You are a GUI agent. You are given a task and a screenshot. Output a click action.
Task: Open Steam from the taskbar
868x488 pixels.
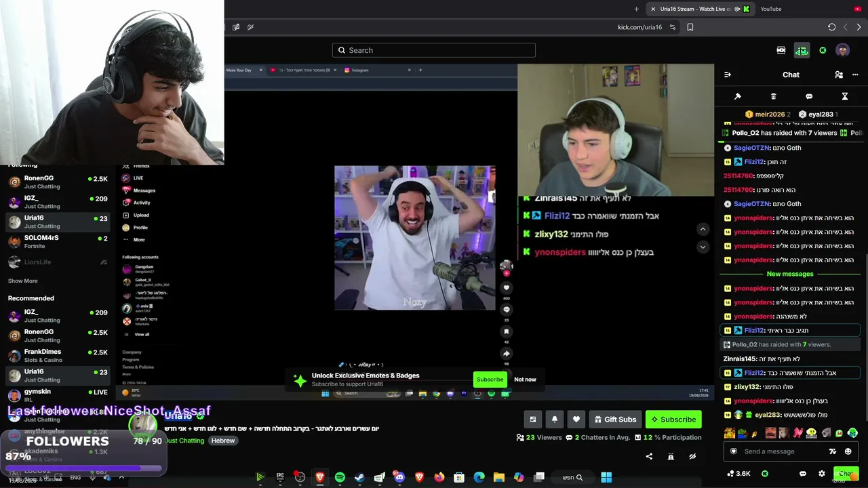click(x=359, y=477)
